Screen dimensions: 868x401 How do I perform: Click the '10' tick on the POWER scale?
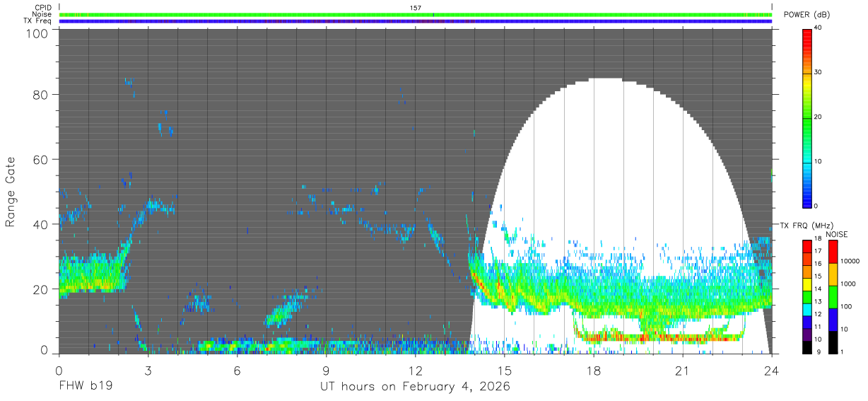click(819, 161)
